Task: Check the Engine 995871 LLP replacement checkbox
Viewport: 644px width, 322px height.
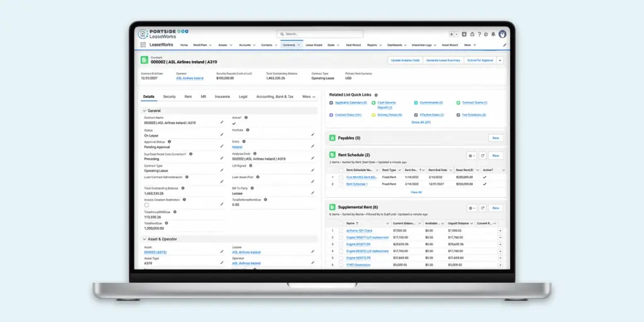Action: [x=341, y=237]
